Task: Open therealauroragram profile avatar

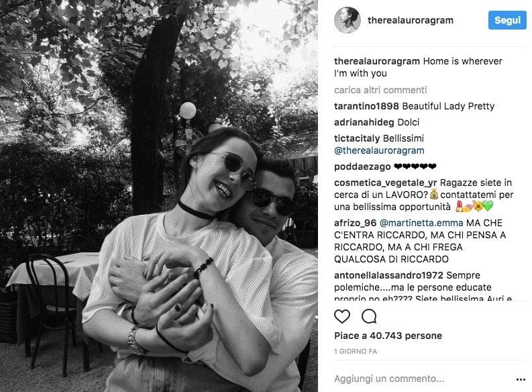Action: (x=347, y=20)
